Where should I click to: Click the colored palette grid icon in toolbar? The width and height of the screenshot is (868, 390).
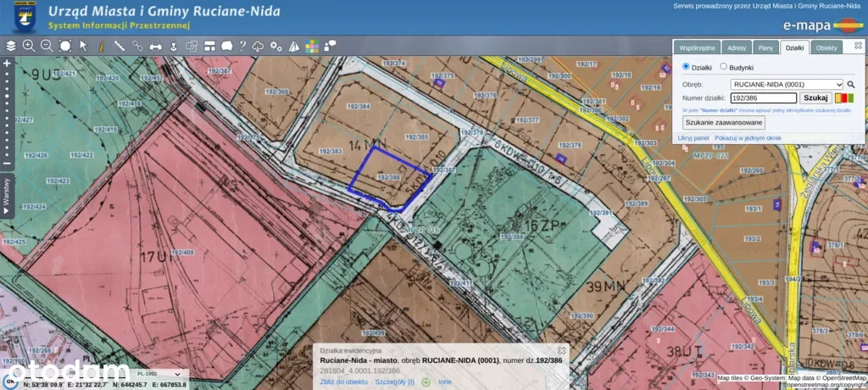313,46
